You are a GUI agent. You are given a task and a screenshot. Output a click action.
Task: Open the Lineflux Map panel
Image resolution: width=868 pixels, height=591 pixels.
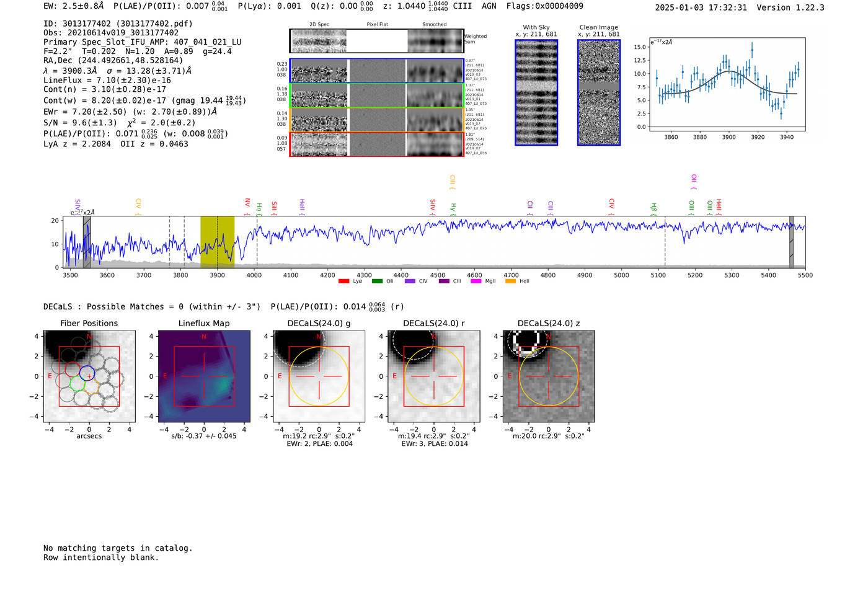204,376
